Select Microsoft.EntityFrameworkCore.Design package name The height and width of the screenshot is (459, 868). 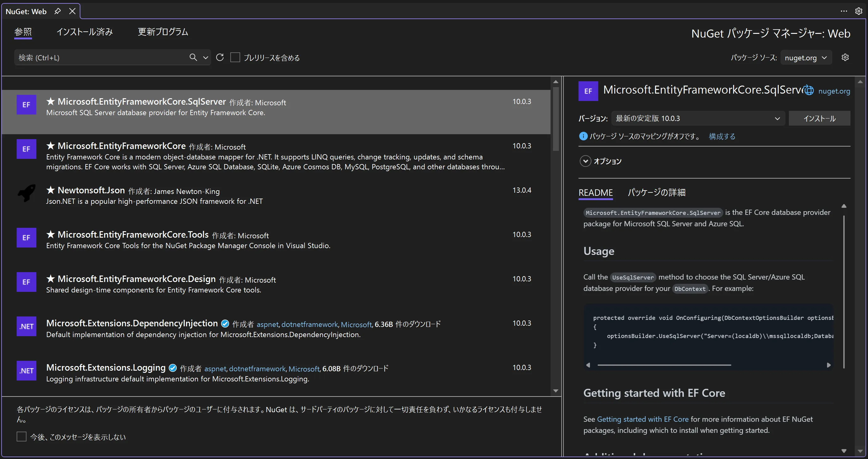pyautogui.click(x=136, y=279)
